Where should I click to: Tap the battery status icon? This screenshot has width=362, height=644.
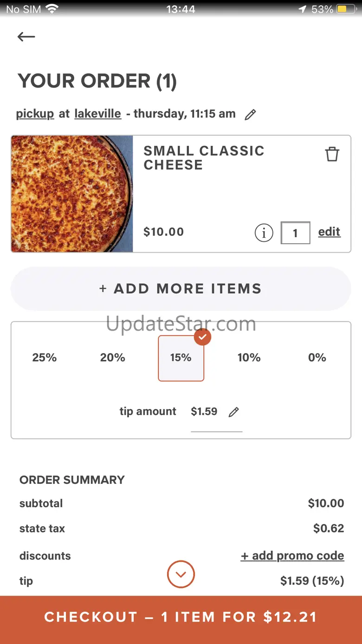(x=345, y=9)
